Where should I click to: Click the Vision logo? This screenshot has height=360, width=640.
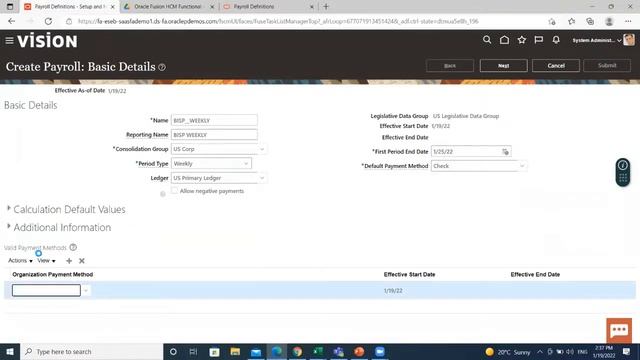tap(47, 41)
